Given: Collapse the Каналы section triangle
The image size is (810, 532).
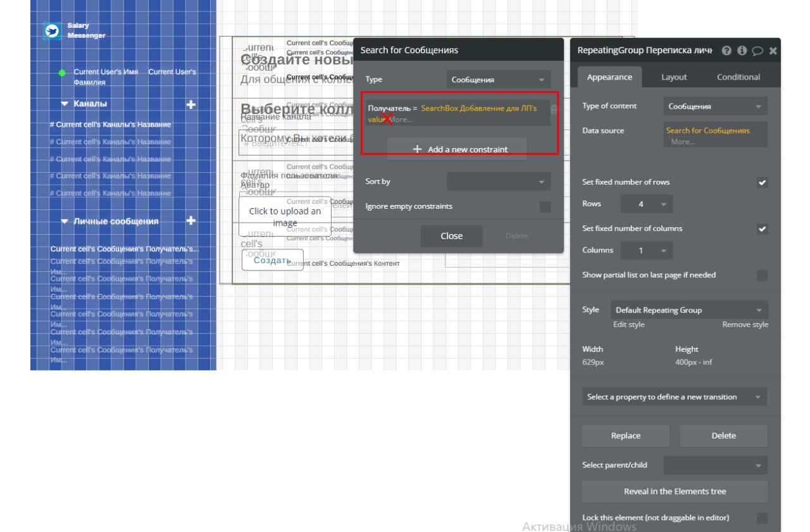Looking at the screenshot, I should (x=65, y=103).
